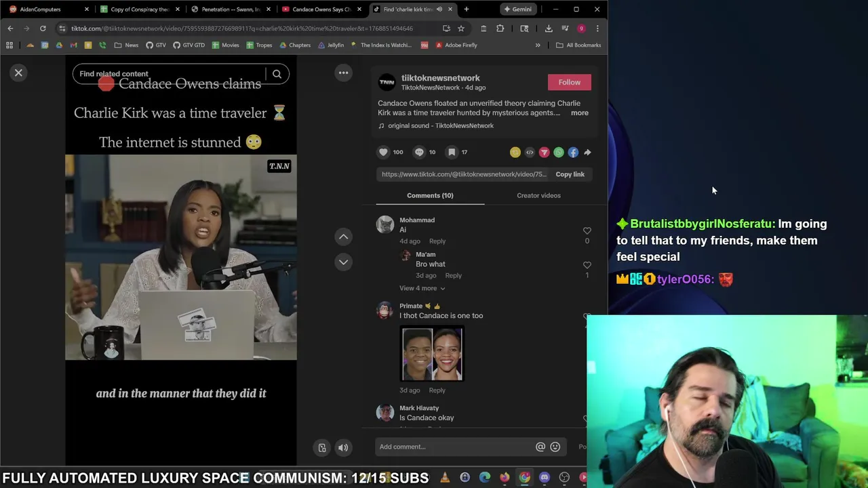Image resolution: width=868 pixels, height=488 pixels.
Task: Open a new browser tab
Action: pyautogui.click(x=467, y=9)
